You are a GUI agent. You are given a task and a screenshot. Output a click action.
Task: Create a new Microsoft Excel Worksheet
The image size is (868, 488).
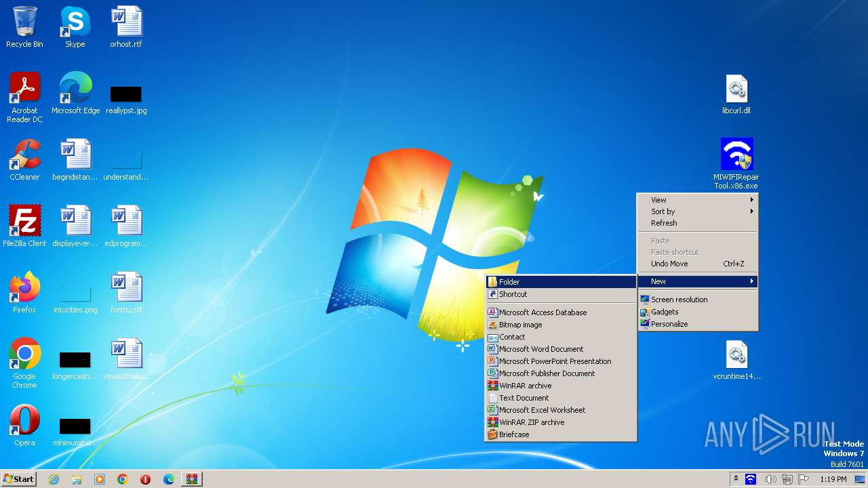click(561, 410)
